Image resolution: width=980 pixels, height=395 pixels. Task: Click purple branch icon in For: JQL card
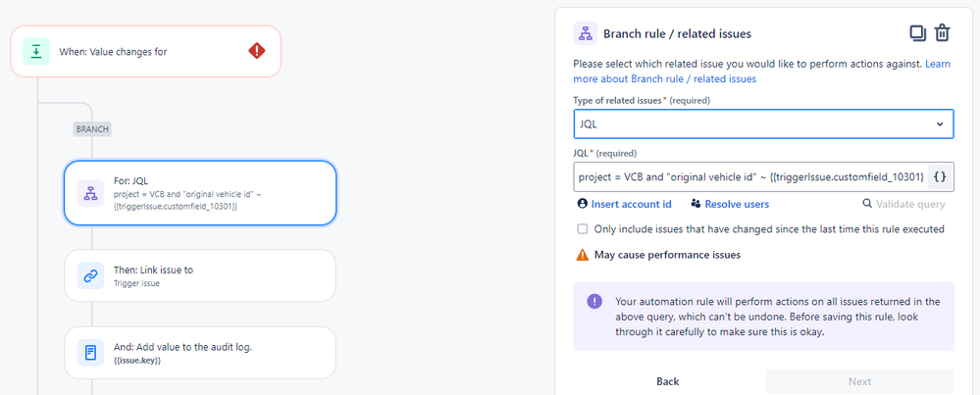pyautogui.click(x=90, y=193)
